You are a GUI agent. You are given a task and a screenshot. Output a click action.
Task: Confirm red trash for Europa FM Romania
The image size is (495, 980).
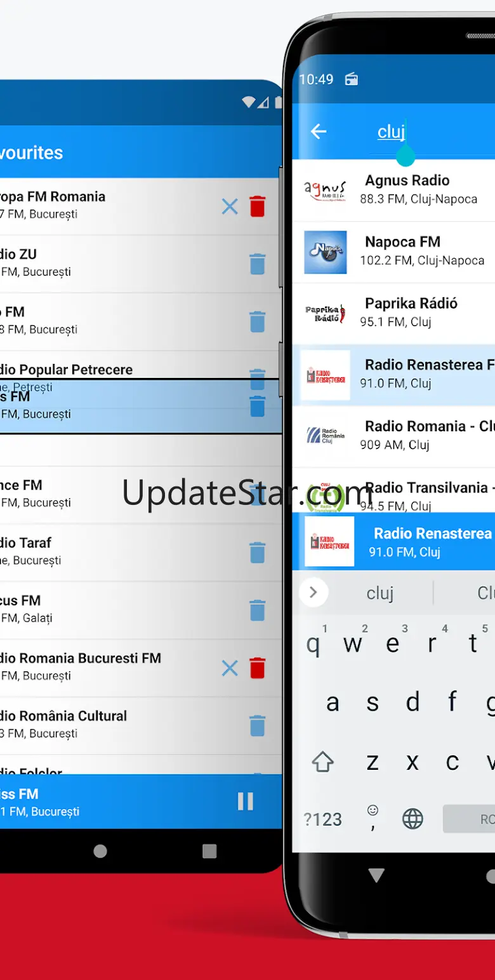[257, 206]
